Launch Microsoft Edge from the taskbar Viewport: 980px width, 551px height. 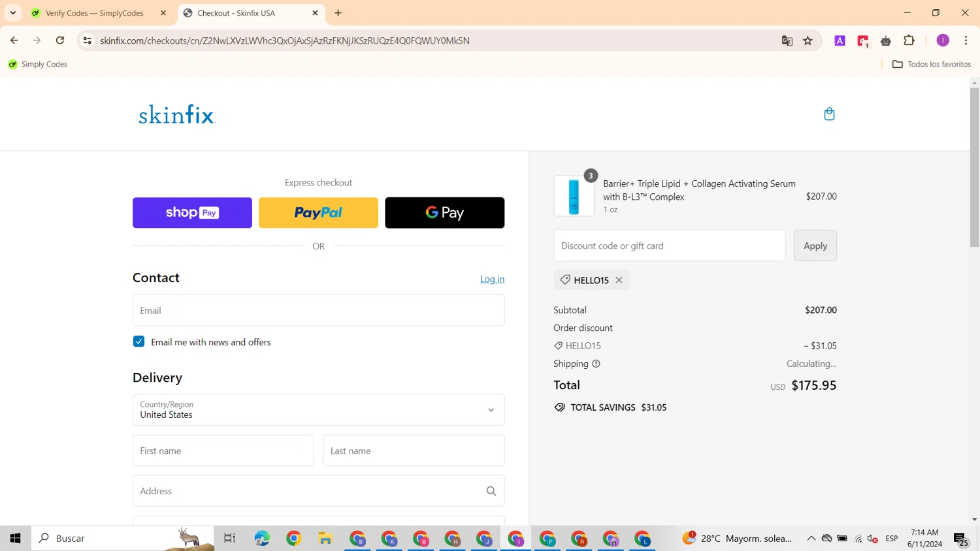262,539
